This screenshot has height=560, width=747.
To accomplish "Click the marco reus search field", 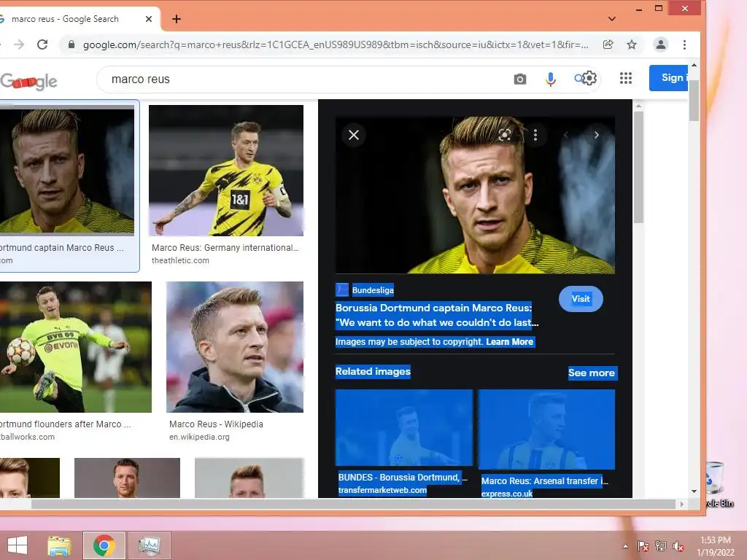I will [305, 79].
